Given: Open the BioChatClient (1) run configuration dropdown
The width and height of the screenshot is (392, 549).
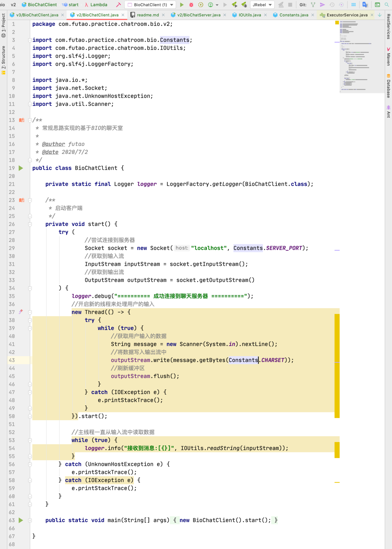Looking at the screenshot, I should click(150, 5).
